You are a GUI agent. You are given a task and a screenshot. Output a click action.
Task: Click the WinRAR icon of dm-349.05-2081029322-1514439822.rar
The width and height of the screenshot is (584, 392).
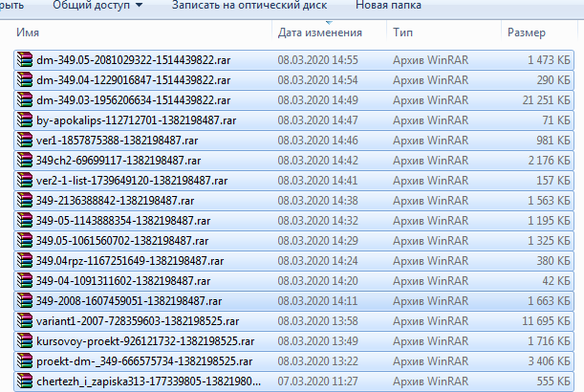tap(25, 60)
